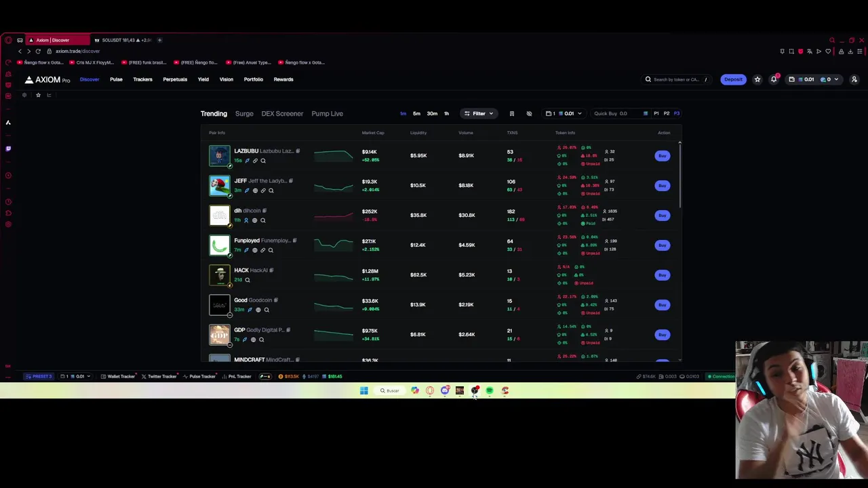Select preset P1

point(656,113)
